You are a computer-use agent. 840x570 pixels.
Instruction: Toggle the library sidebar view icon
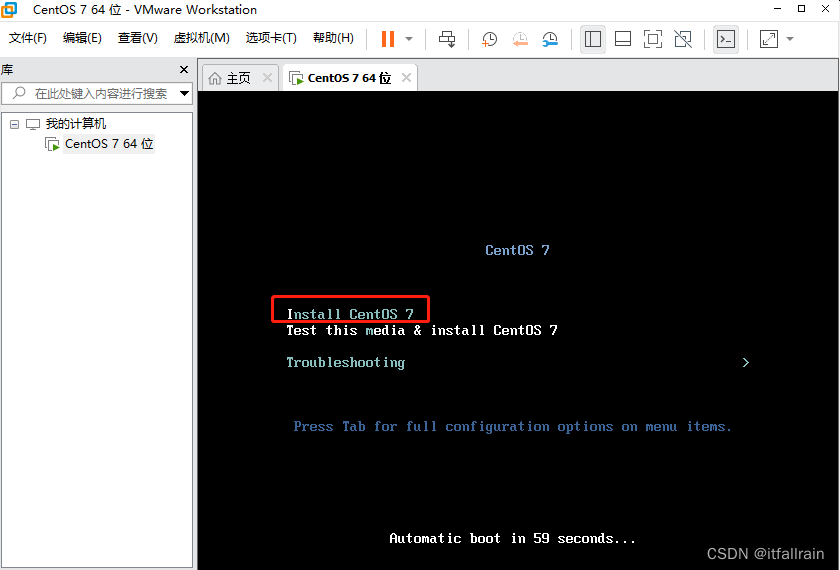click(x=592, y=39)
